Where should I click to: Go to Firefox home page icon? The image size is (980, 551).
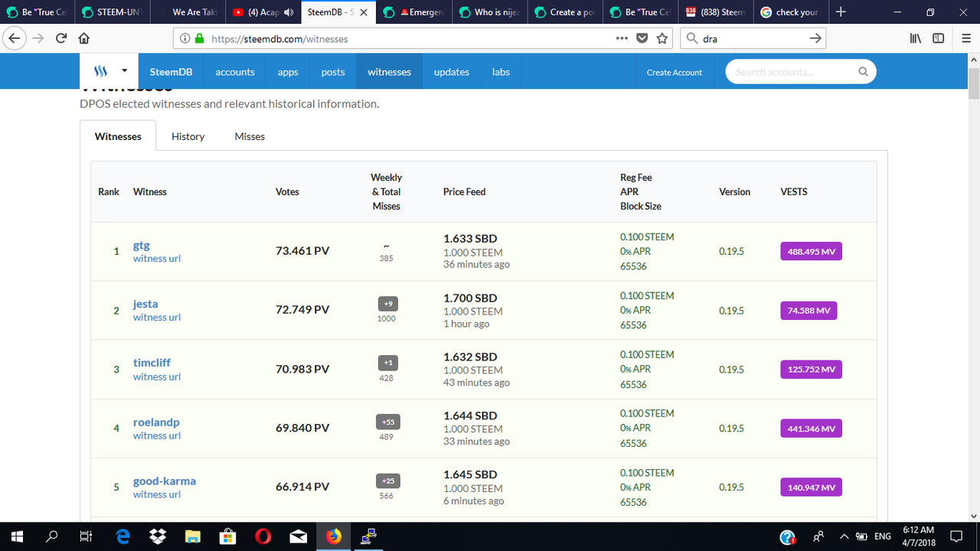[84, 38]
